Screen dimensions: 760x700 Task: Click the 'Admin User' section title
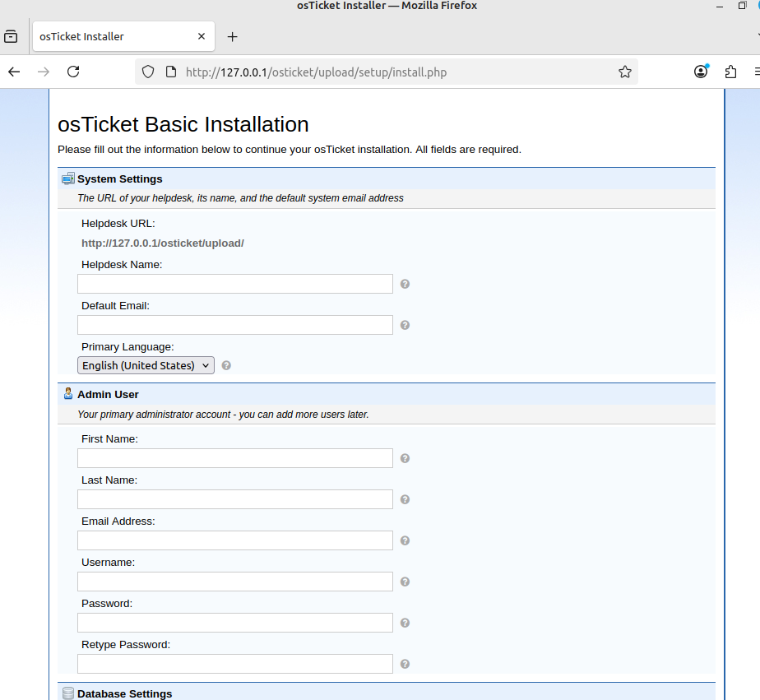coord(108,395)
